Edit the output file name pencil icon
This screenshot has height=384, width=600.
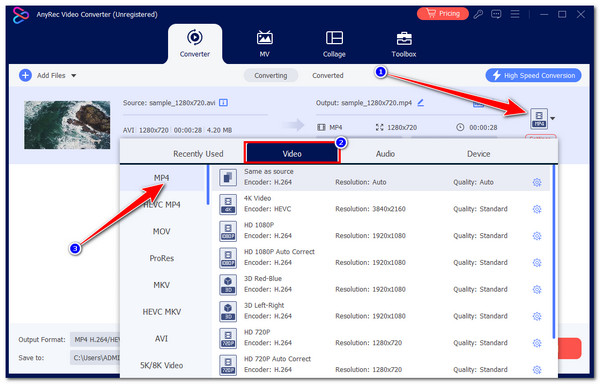coord(421,103)
